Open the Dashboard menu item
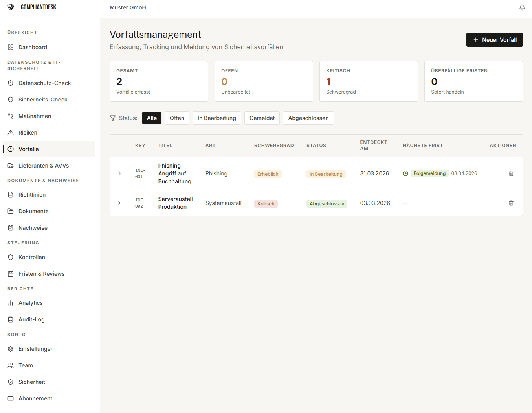Screen dimensions: 532x413 pos(33,47)
